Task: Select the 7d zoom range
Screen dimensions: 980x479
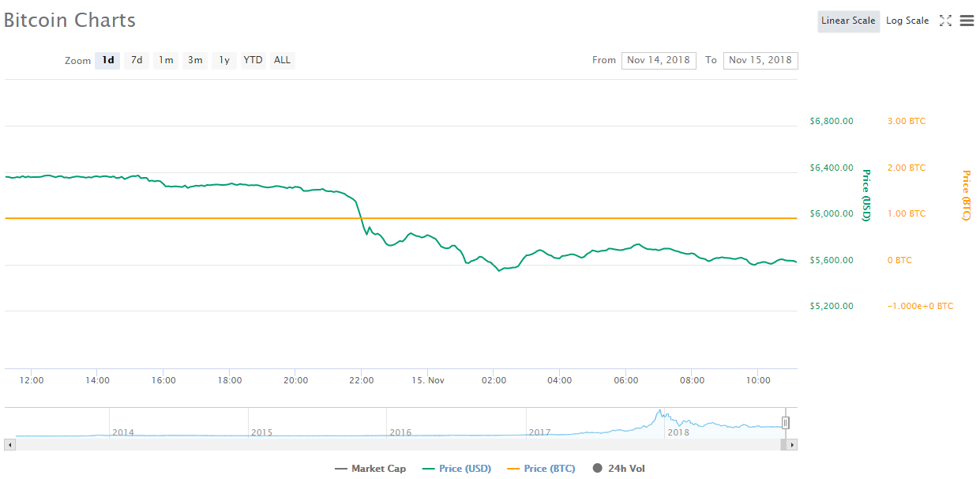Action: 137,60
